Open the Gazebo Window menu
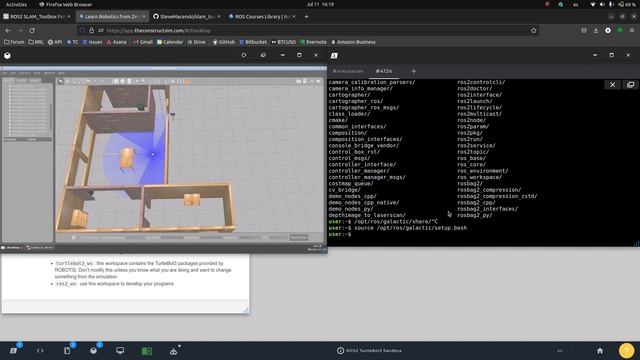The image size is (640, 360). point(49,73)
